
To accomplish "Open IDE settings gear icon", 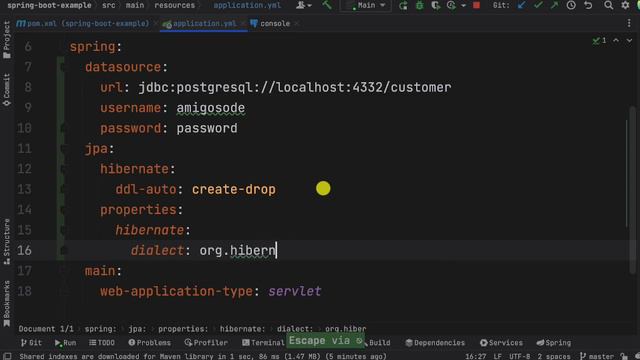I will pyautogui.click(x=625, y=5).
